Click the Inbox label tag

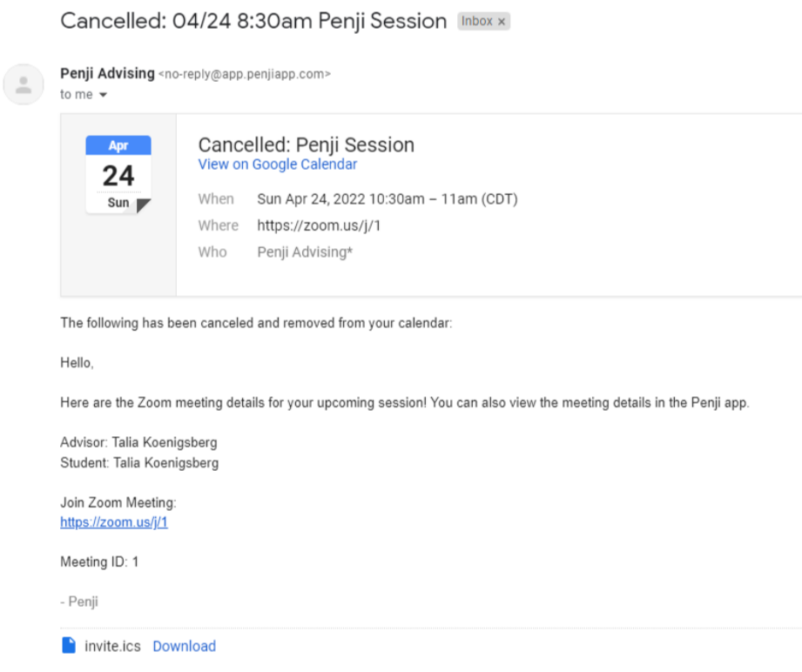coord(476,22)
